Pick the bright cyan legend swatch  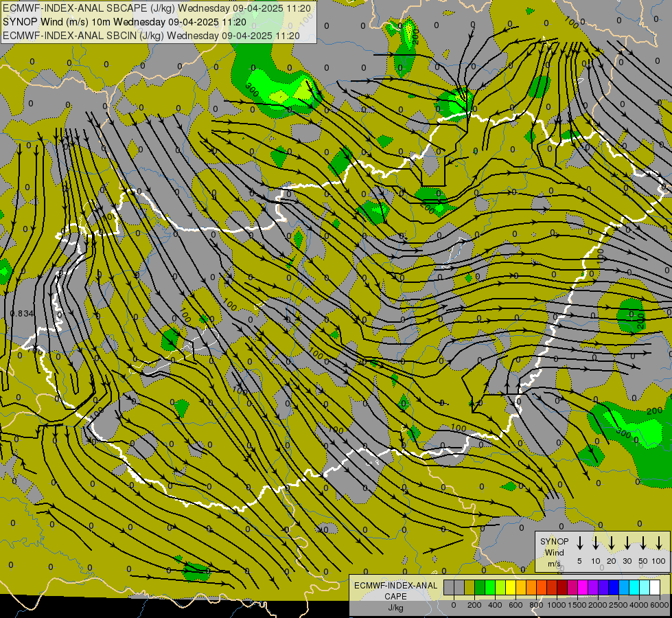click(x=634, y=587)
